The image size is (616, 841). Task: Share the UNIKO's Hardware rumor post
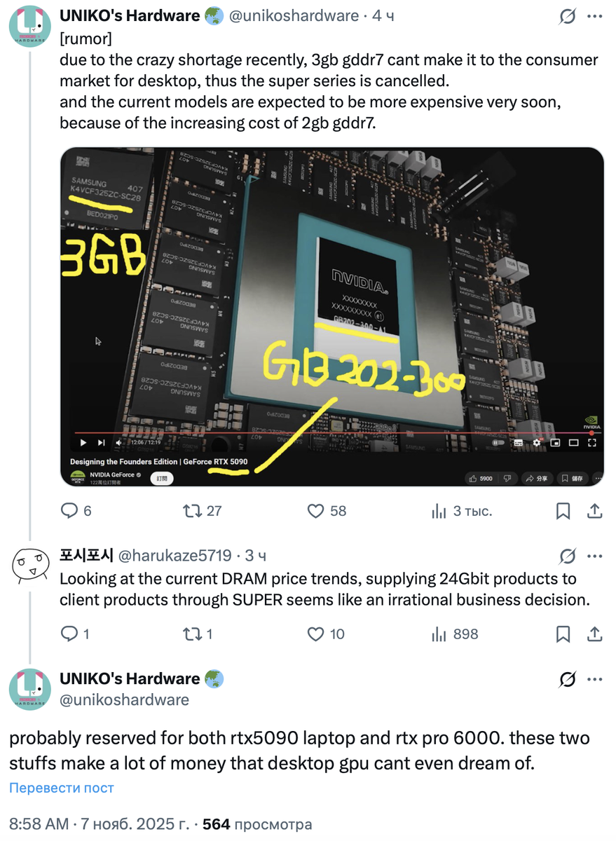[594, 511]
